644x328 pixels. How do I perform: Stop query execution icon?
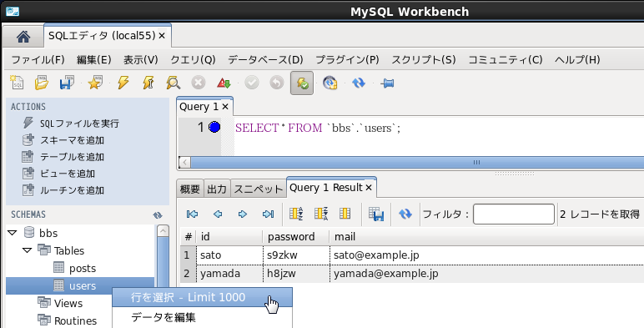(199, 83)
